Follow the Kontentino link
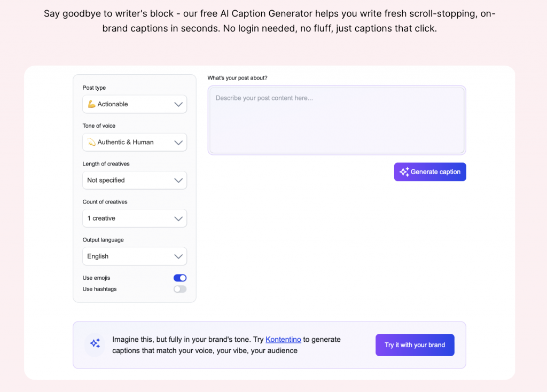 (x=283, y=339)
